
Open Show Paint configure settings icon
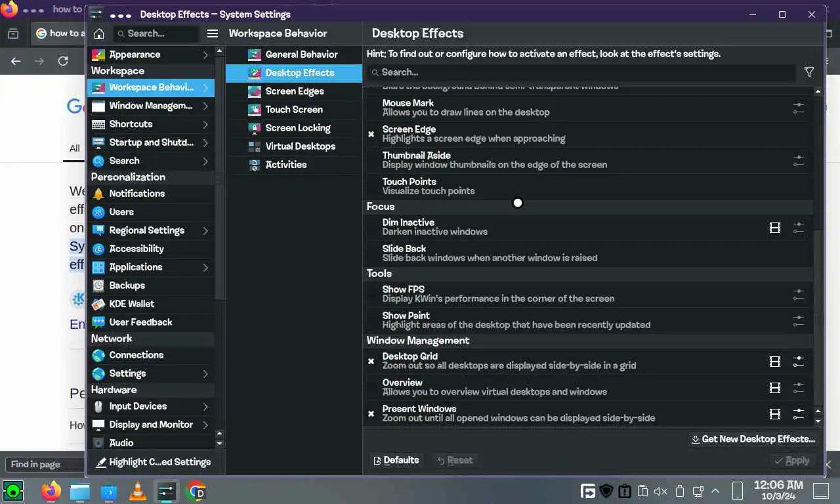[x=798, y=320]
